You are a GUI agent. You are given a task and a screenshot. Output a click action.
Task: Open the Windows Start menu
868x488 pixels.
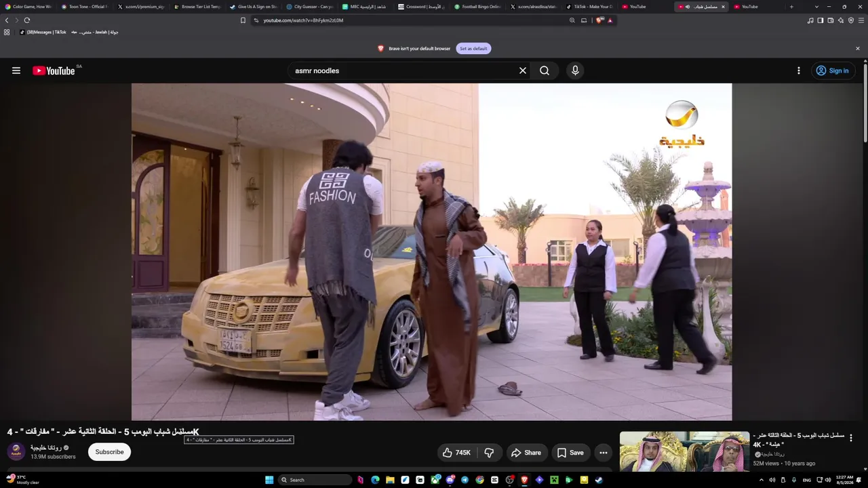[269, 480]
